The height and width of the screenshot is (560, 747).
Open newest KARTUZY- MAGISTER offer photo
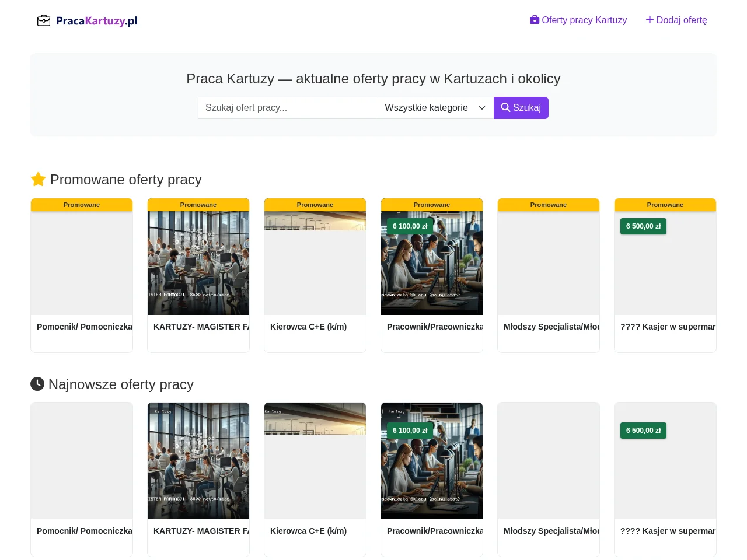[x=198, y=461]
